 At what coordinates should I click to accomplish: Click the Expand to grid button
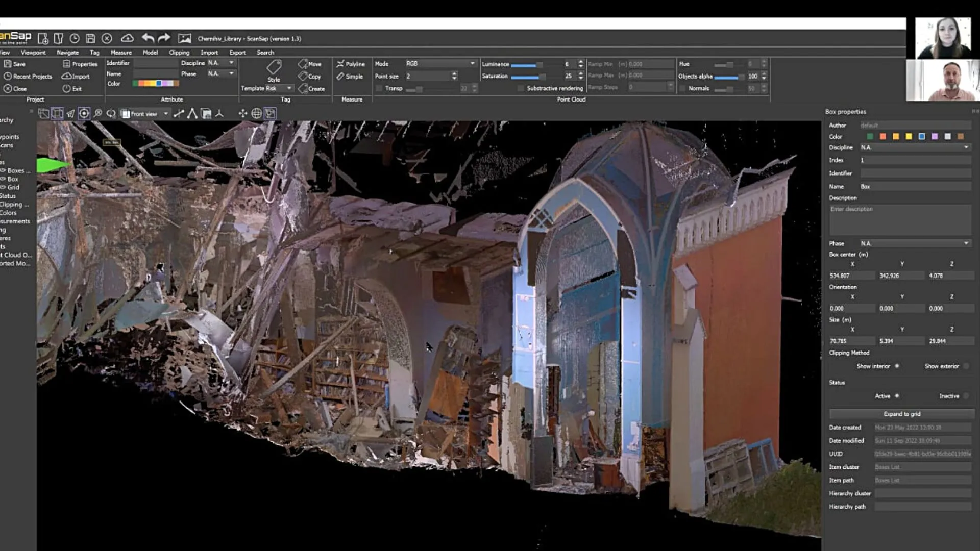tap(901, 413)
